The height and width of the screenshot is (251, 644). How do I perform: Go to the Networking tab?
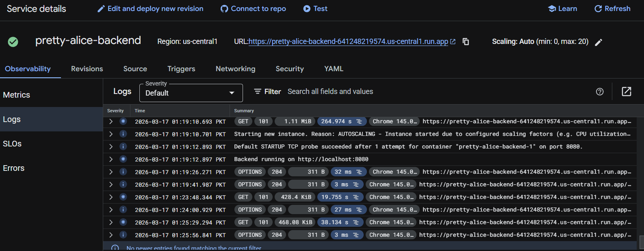236,69
